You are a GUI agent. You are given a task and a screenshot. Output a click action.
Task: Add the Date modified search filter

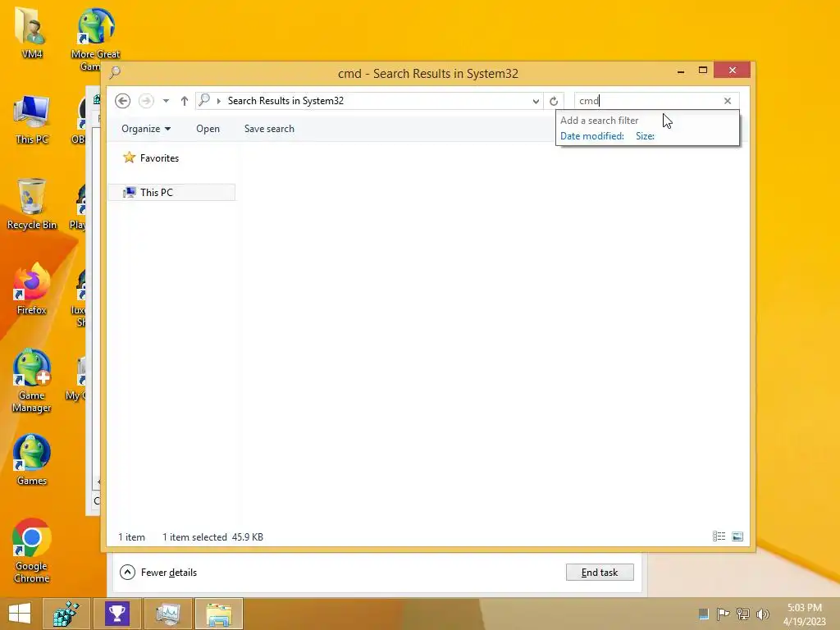[x=592, y=136]
